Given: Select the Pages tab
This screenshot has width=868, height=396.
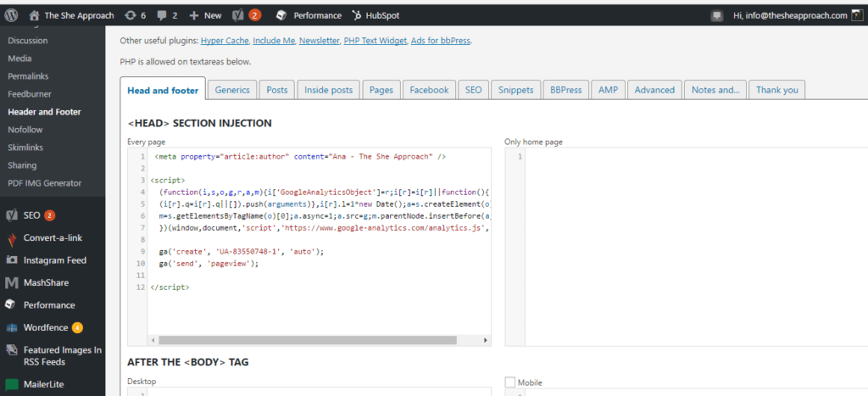Looking at the screenshot, I should 381,90.
